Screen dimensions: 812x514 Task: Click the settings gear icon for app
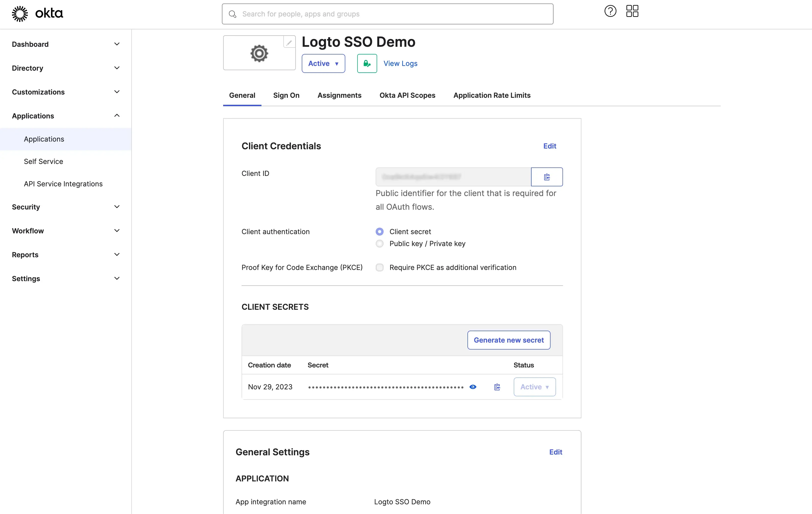pos(259,53)
